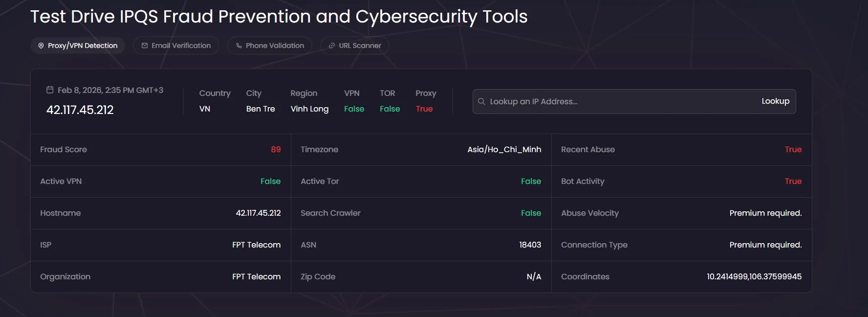Select the Phone Validation tab
The width and height of the screenshot is (868, 317).
pyautogui.click(x=275, y=45)
